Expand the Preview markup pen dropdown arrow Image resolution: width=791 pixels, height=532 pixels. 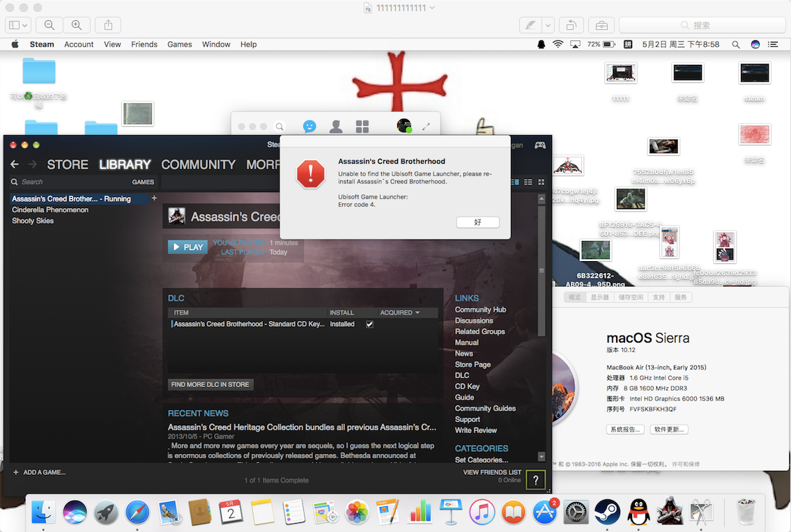[x=548, y=24]
